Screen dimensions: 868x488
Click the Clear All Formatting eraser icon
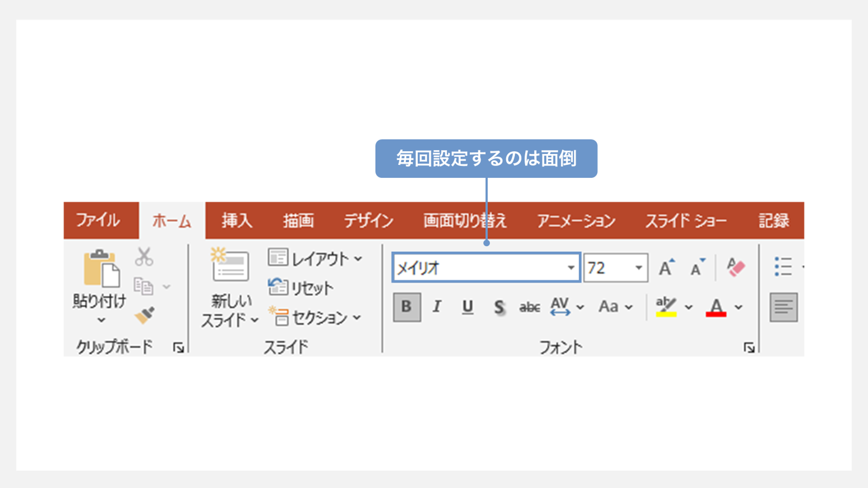pyautogui.click(x=735, y=267)
